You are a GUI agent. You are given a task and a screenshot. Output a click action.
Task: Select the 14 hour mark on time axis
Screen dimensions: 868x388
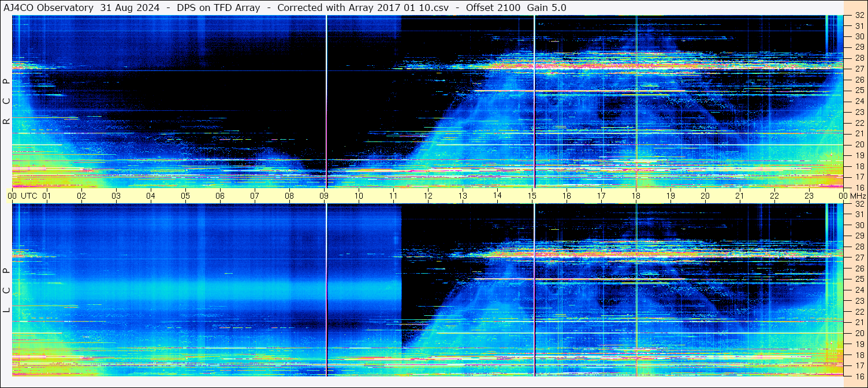(x=497, y=195)
